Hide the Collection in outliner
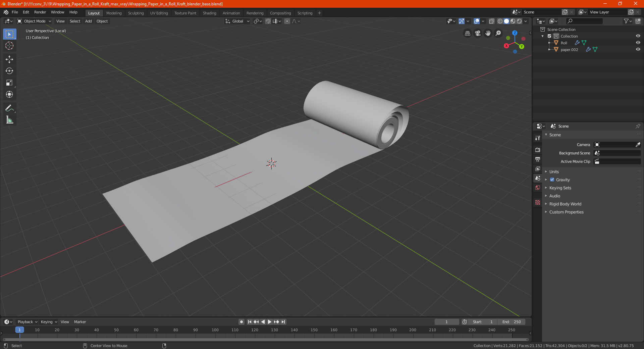Screen dimensions: 644x349 coord(638,36)
